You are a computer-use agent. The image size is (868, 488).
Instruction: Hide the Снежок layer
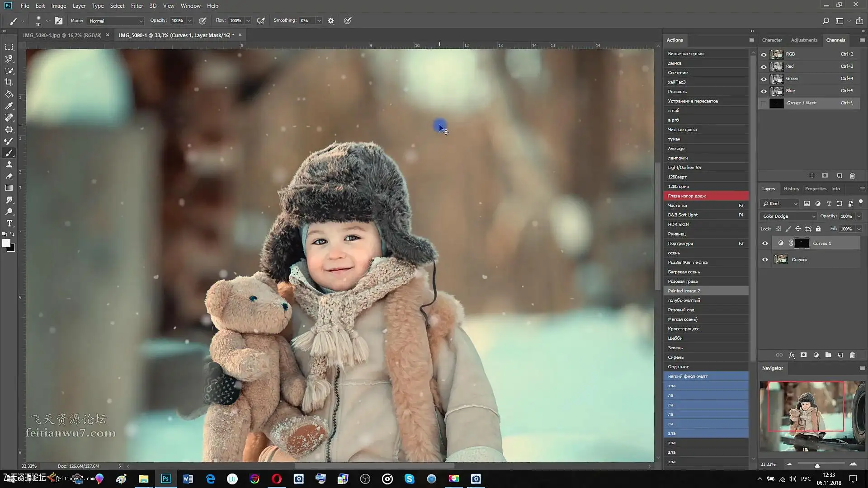click(765, 260)
